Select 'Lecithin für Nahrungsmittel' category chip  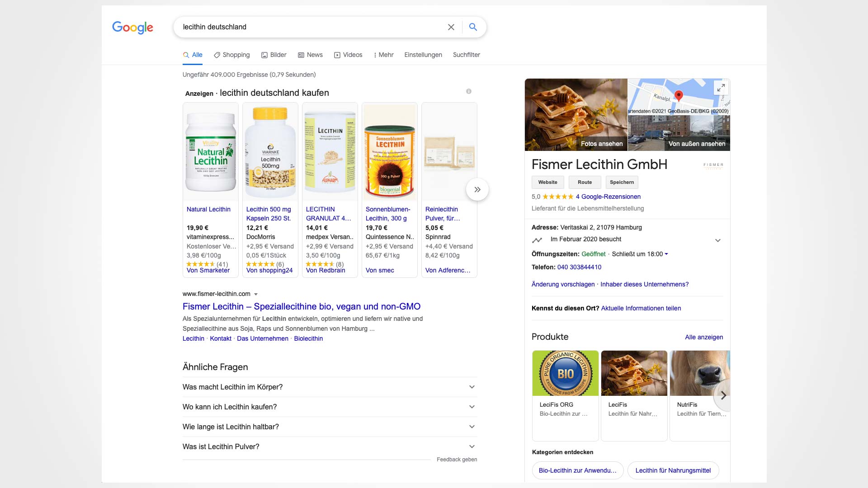673,470
